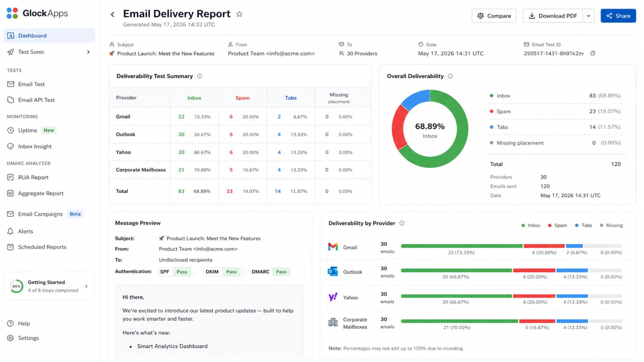Click Corporate Mailboxes blue tabs bar

click(x=572, y=321)
